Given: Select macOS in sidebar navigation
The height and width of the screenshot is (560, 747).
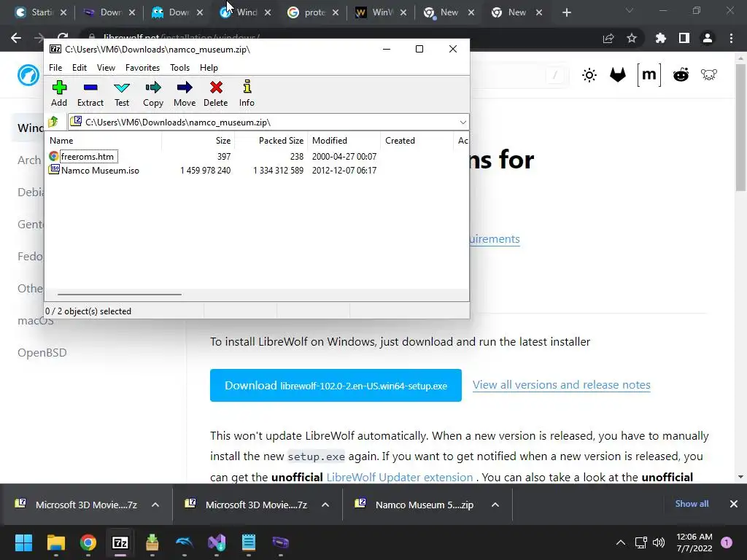Looking at the screenshot, I should (x=35, y=321).
